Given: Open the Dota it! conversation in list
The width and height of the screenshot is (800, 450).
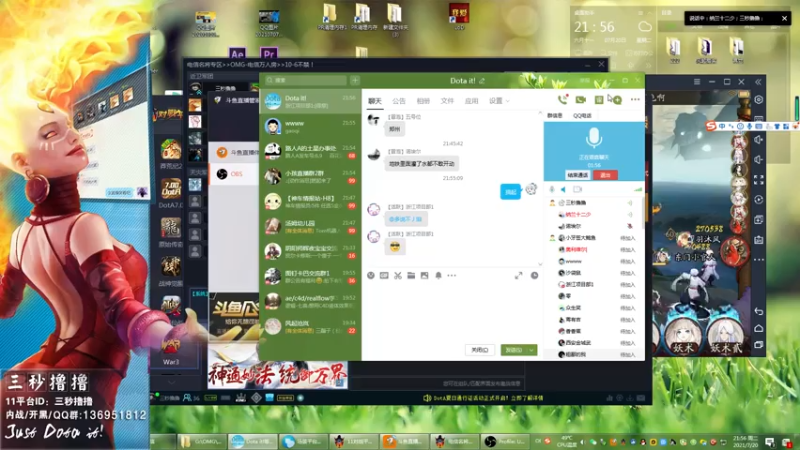Looking at the screenshot, I should coord(310,101).
